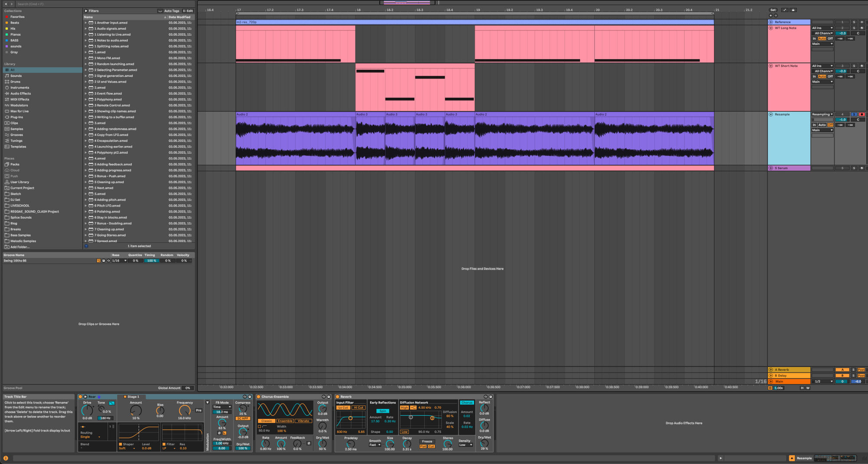Viewport: 868px width, 464px height.
Task: Save the Reverb preset with disk icon
Action: (x=491, y=397)
